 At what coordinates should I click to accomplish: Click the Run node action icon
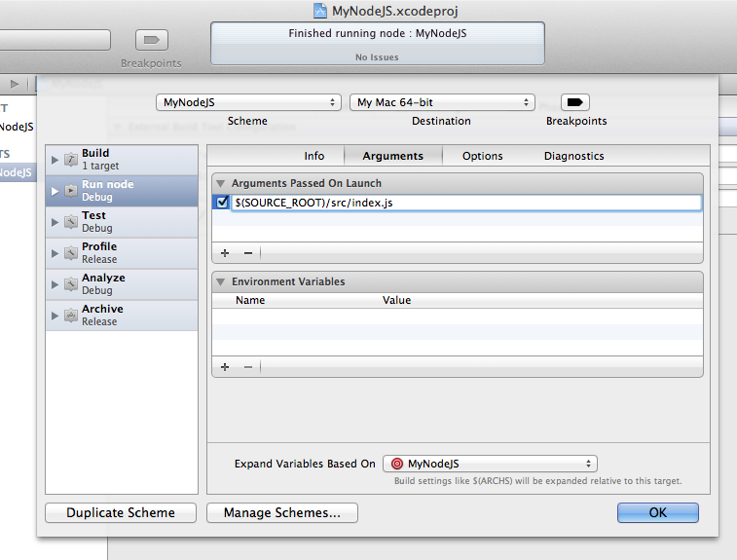[x=71, y=191]
